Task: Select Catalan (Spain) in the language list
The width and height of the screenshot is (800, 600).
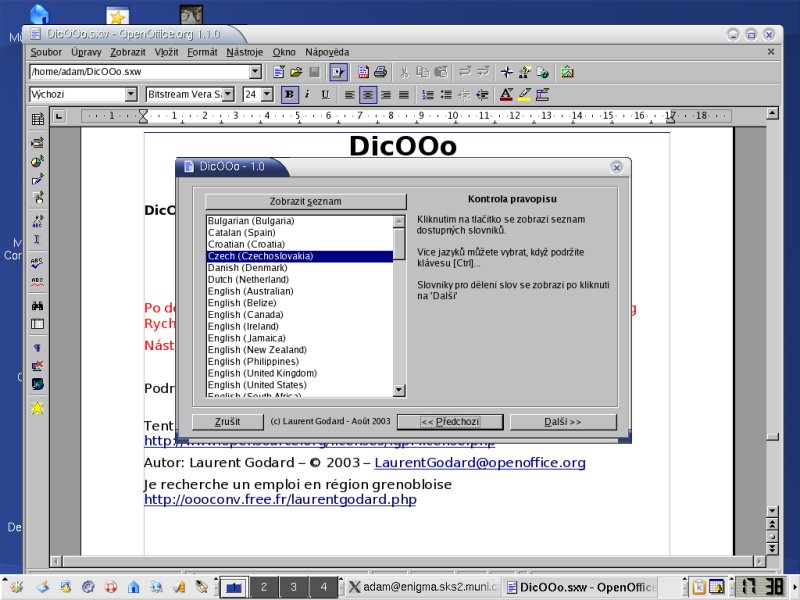Action: click(x=299, y=233)
